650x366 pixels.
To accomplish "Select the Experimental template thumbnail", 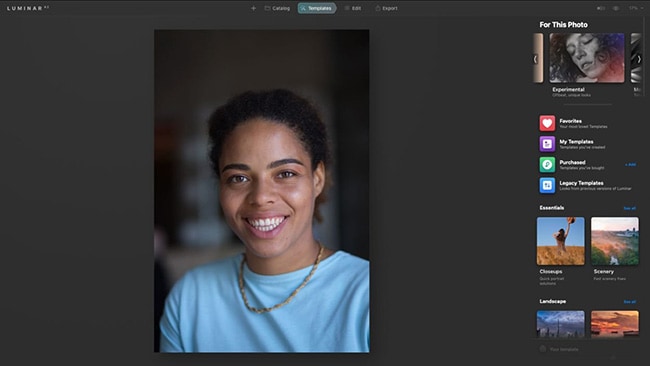I will click(x=587, y=58).
